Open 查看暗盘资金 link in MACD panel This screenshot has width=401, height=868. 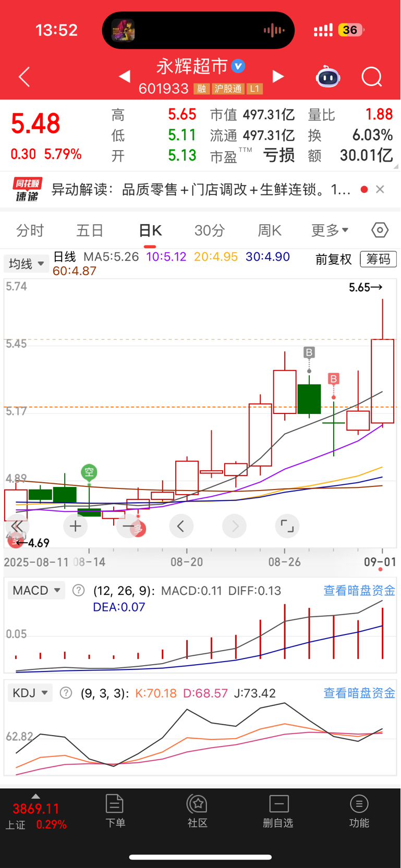tap(359, 590)
